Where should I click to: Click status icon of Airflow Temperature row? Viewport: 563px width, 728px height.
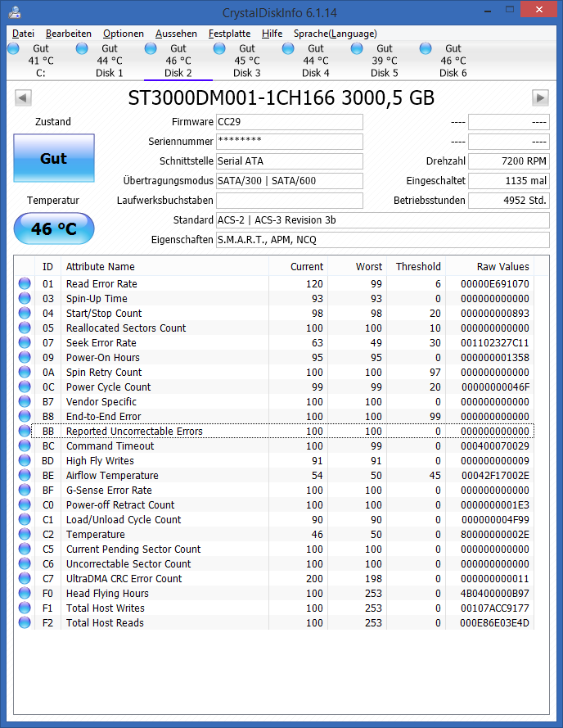pos(25,475)
